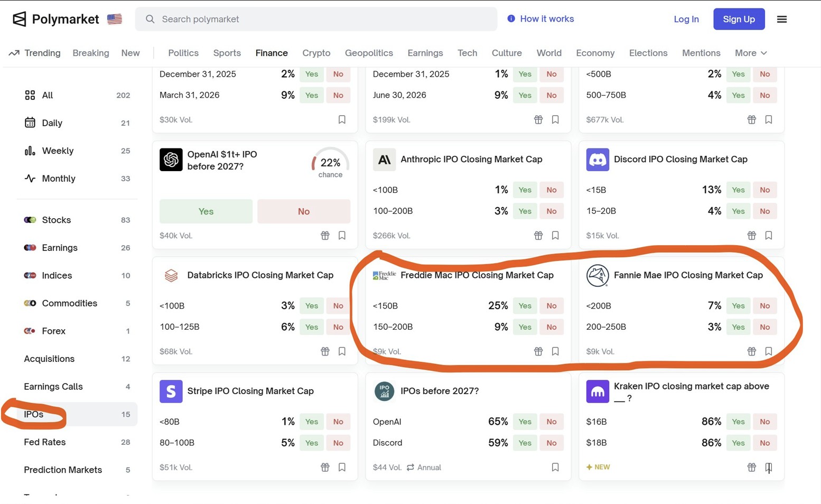Click the Kraken logo icon
The width and height of the screenshot is (821, 504).
[598, 391]
